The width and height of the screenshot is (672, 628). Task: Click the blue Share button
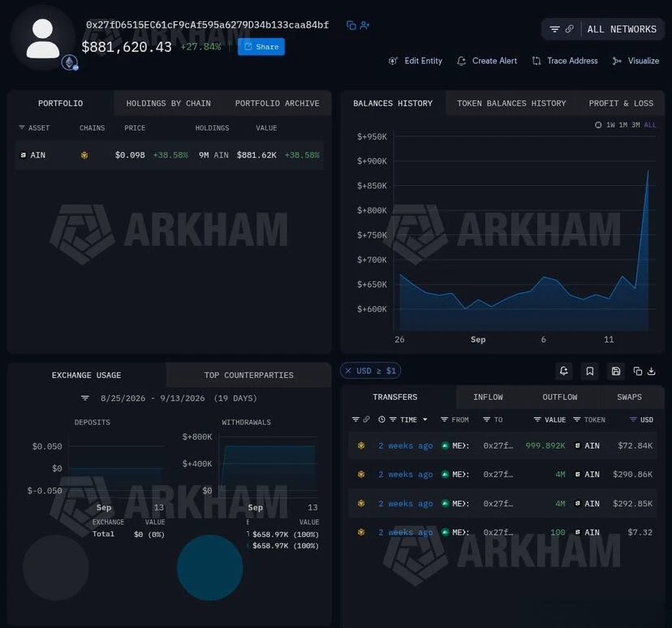tap(261, 47)
